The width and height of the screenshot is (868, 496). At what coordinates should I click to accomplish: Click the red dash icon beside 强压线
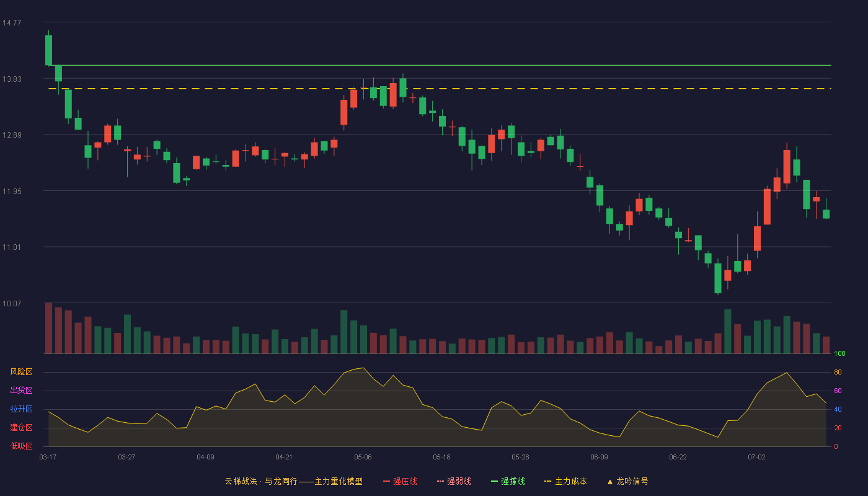[x=386, y=482]
